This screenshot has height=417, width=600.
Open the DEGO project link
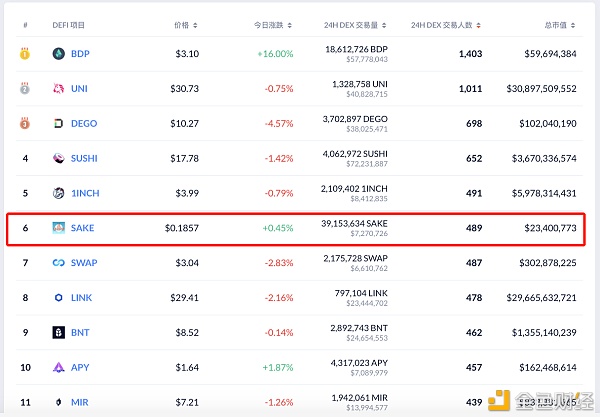(84, 123)
